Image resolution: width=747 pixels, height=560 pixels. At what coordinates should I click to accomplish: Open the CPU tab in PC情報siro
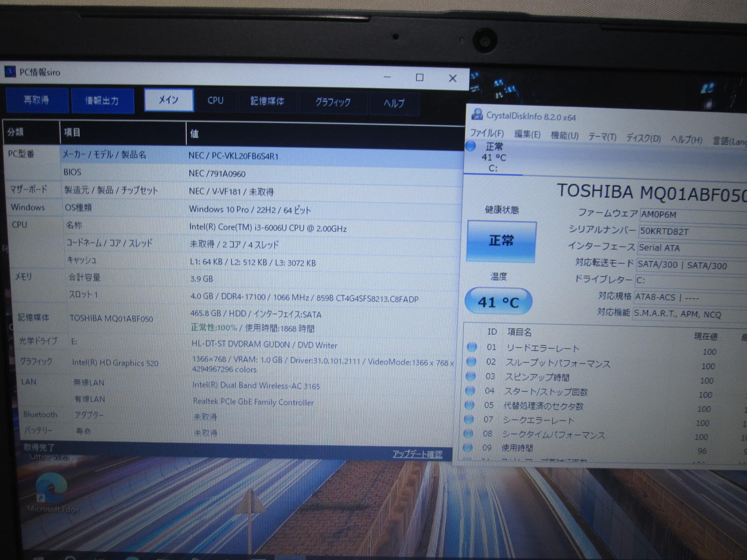coord(215,101)
